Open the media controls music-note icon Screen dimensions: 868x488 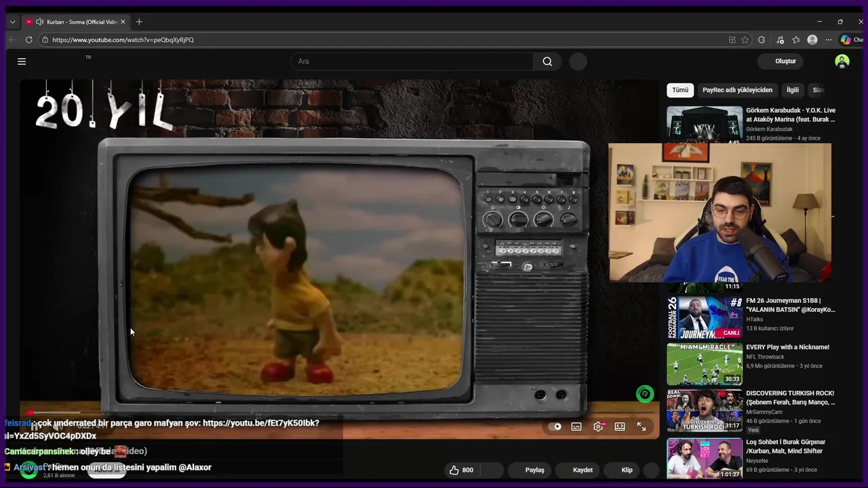pos(781,40)
